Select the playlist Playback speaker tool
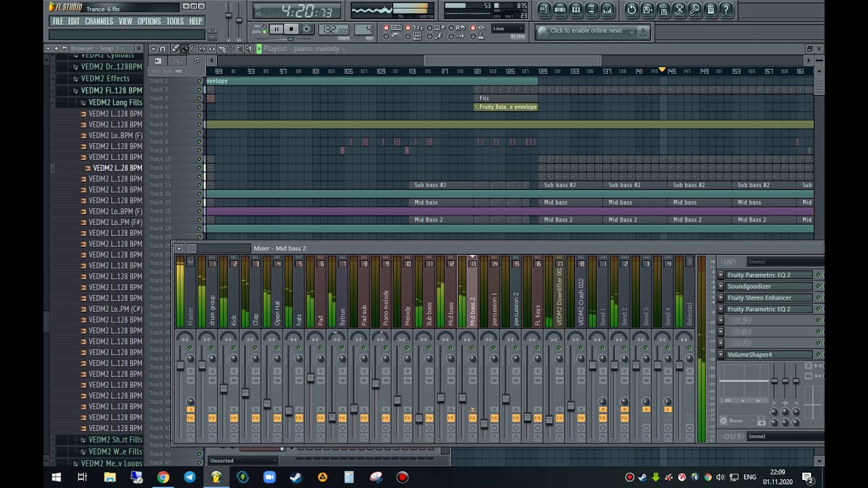The height and width of the screenshot is (488, 868). [x=249, y=49]
